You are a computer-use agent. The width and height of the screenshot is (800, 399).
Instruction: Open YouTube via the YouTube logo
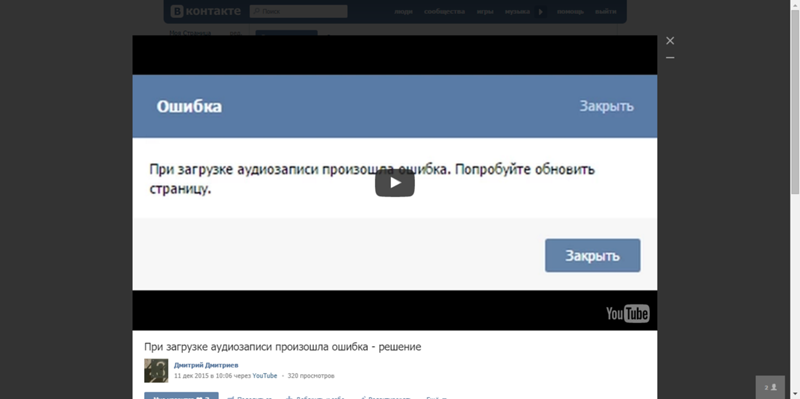coord(627,313)
